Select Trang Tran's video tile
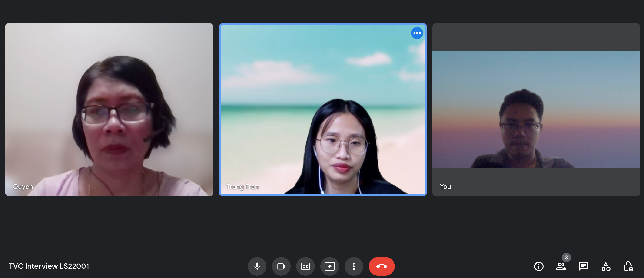The image size is (644, 278). coord(322,109)
